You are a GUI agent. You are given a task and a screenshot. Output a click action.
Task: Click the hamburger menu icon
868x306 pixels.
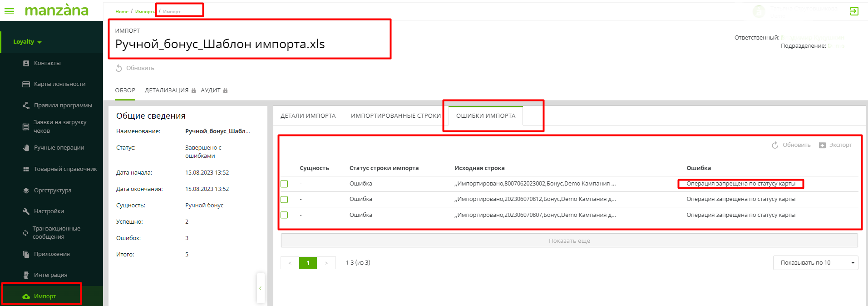click(x=9, y=11)
